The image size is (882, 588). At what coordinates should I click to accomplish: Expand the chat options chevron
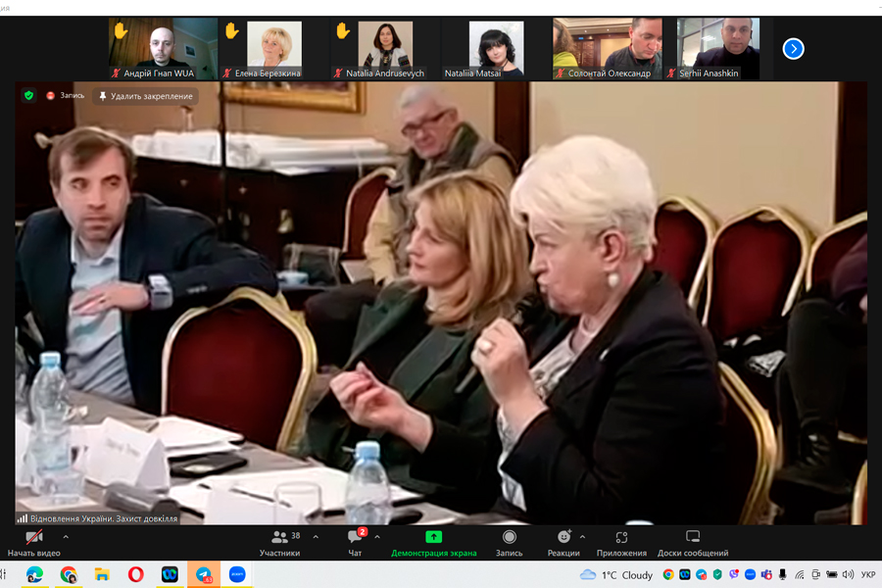(x=377, y=537)
